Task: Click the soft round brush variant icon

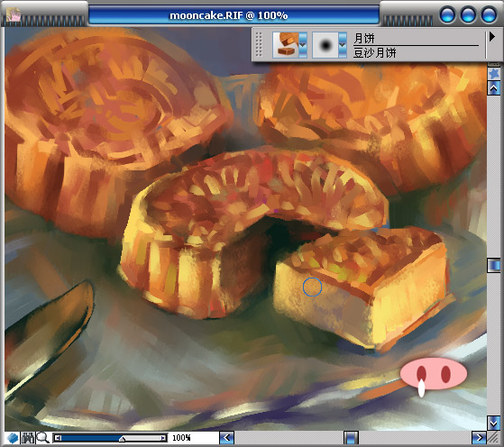Action: tap(325, 45)
